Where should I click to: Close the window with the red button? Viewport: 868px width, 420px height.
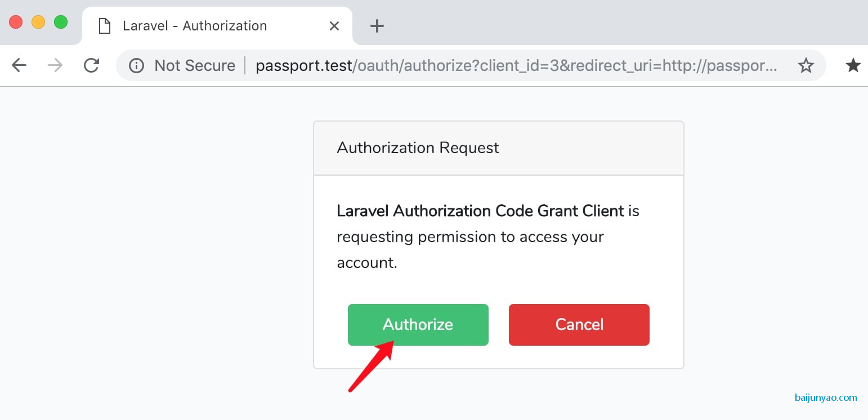click(x=16, y=22)
